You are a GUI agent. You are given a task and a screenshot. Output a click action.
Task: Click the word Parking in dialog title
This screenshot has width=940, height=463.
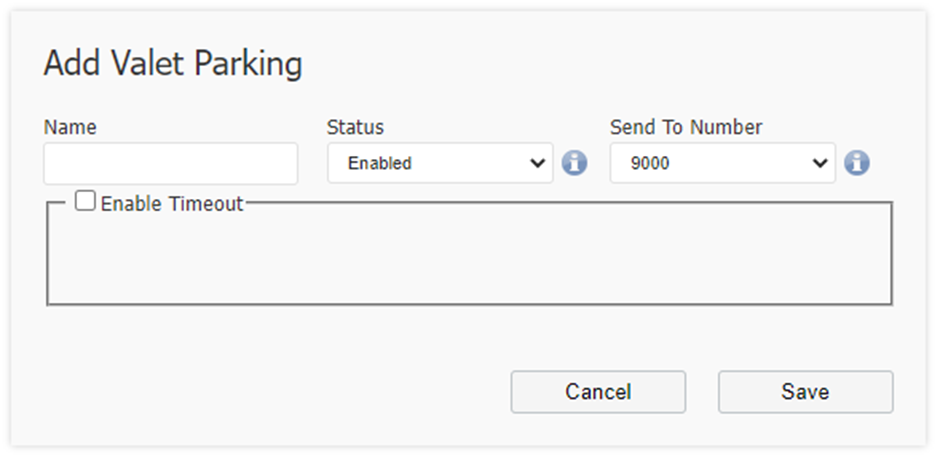(x=248, y=64)
